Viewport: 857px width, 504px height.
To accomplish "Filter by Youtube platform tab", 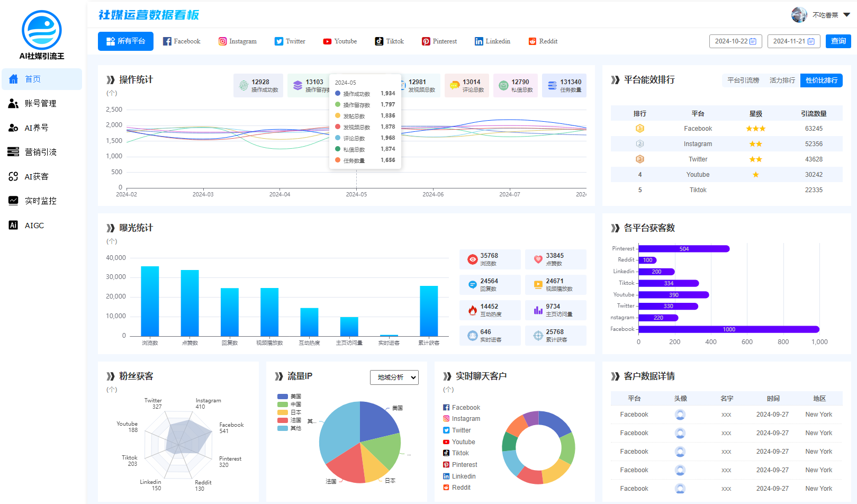I will point(340,41).
